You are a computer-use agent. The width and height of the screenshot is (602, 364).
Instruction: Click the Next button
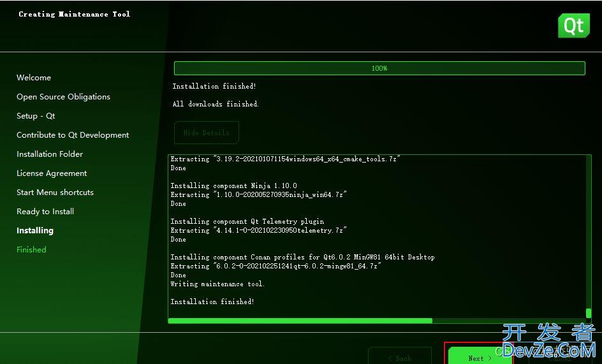(x=480, y=357)
